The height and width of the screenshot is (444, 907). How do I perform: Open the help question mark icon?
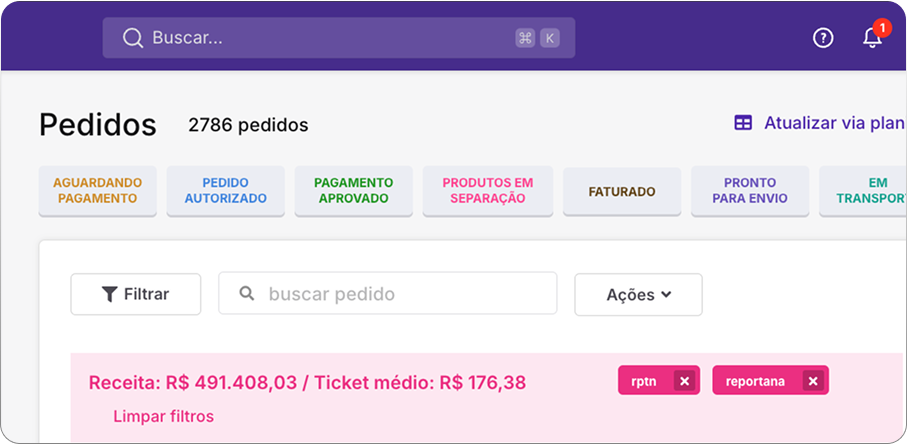click(x=823, y=38)
